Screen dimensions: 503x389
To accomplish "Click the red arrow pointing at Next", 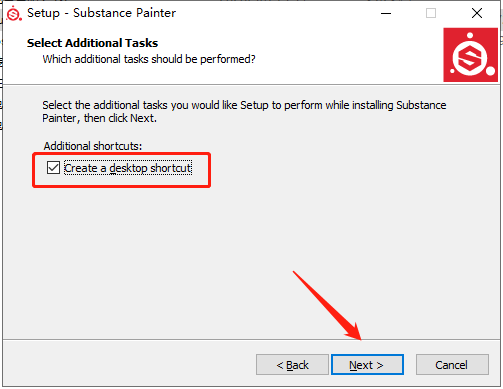I will 327,306.
